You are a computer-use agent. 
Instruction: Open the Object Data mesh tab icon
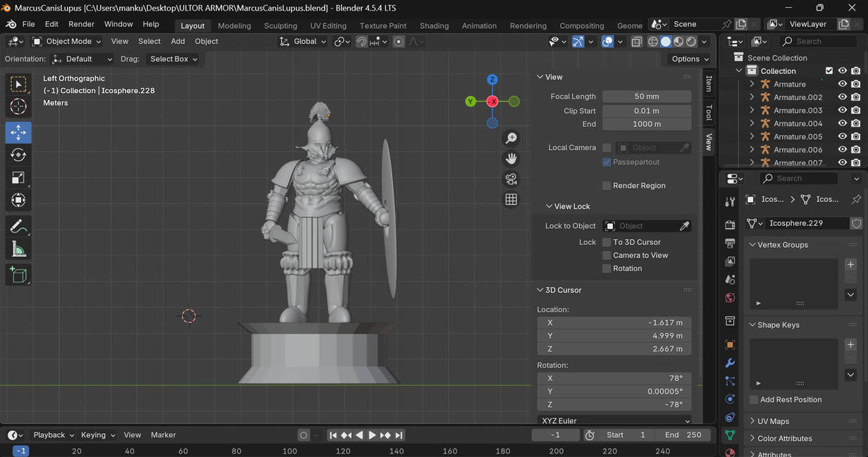(x=730, y=435)
